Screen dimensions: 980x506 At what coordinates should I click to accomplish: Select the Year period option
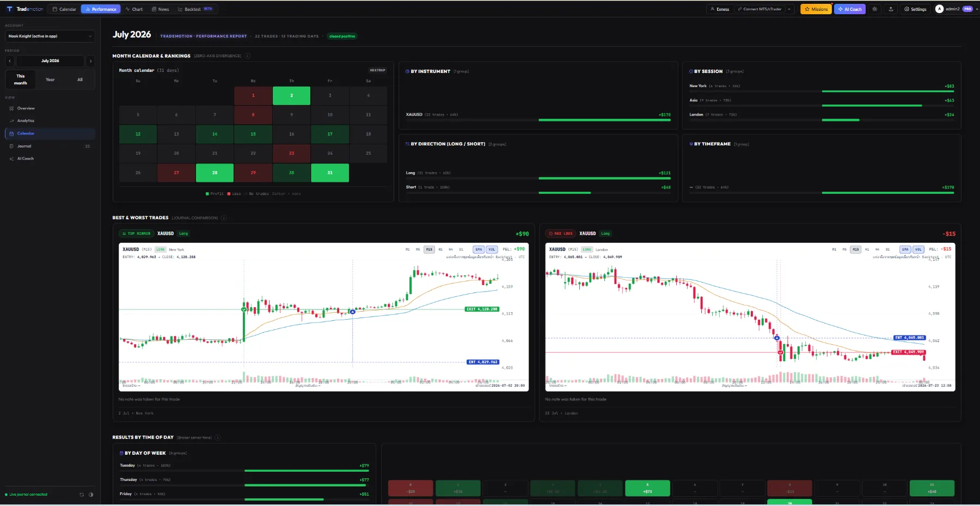click(x=50, y=80)
